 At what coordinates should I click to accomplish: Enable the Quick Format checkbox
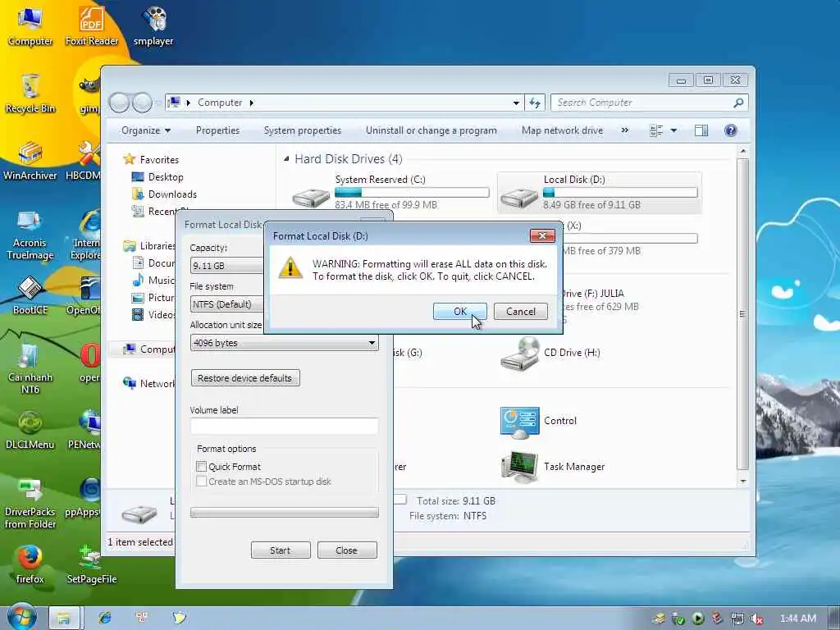pos(202,467)
